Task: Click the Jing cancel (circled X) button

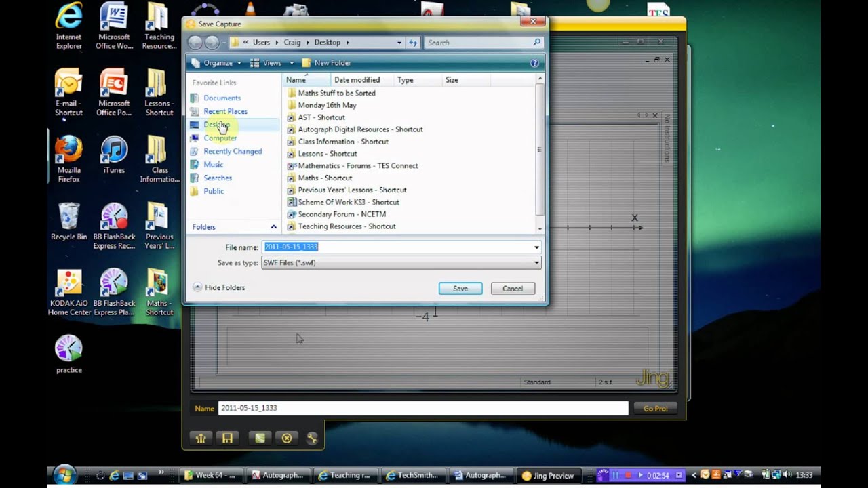Action: pos(287,439)
